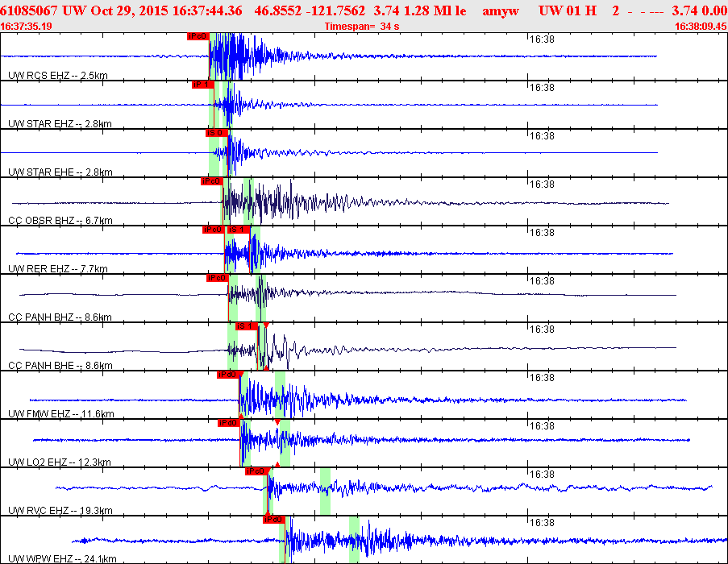This screenshot has width=728, height=564.
Task: Select the iPc0 pick flag on RVC EHZ
Action: pyautogui.click(x=256, y=471)
